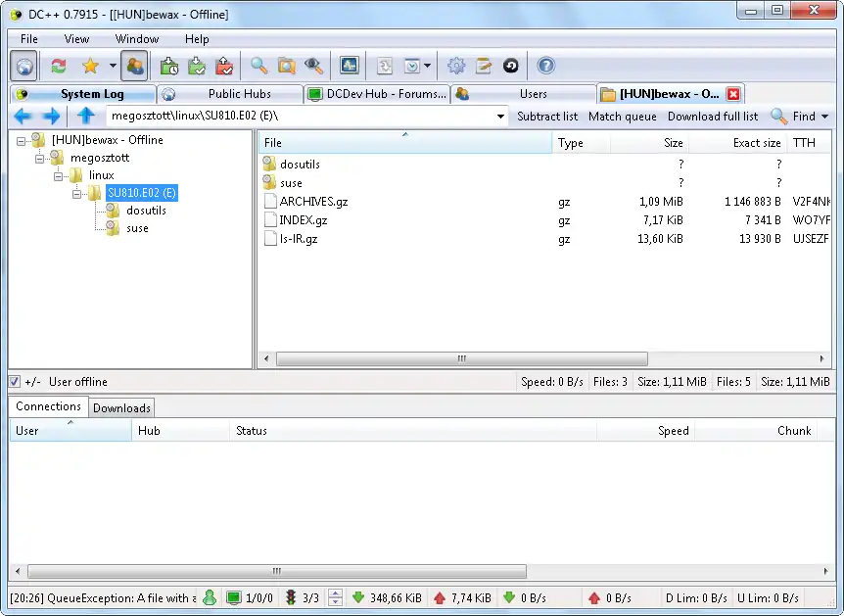The image size is (844, 616).
Task: Select the suse folder in the tree
Action: coord(137,228)
